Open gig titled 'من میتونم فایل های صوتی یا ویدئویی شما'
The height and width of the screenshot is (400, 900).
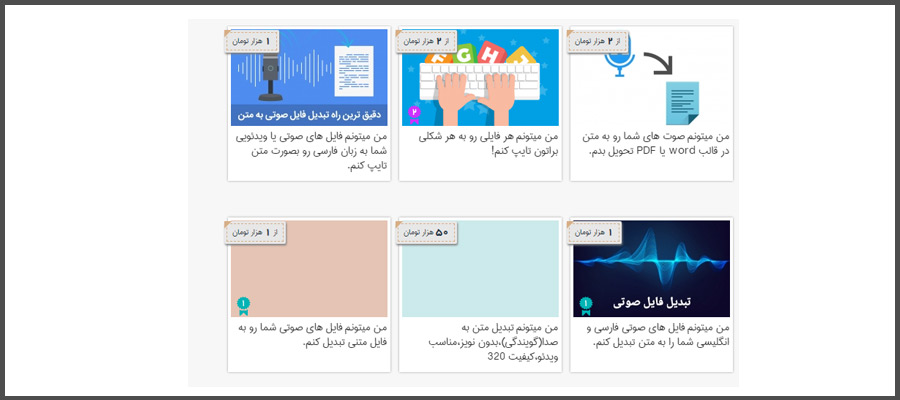coord(311,152)
